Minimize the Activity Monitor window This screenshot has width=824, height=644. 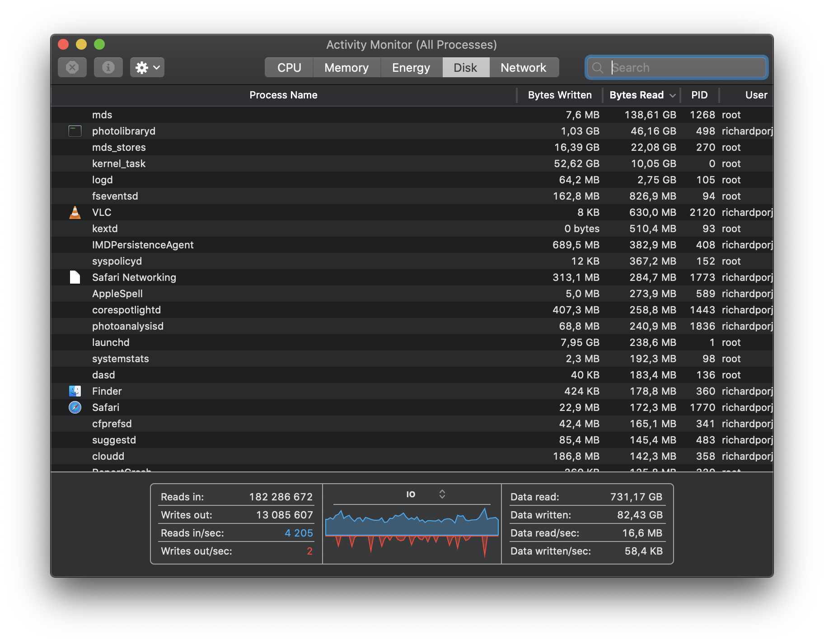(81, 44)
